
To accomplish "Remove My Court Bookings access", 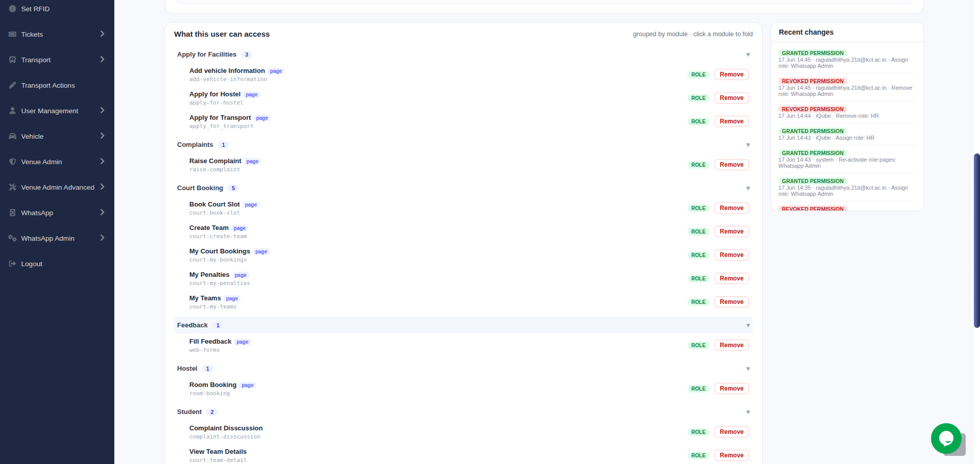I will click(731, 255).
